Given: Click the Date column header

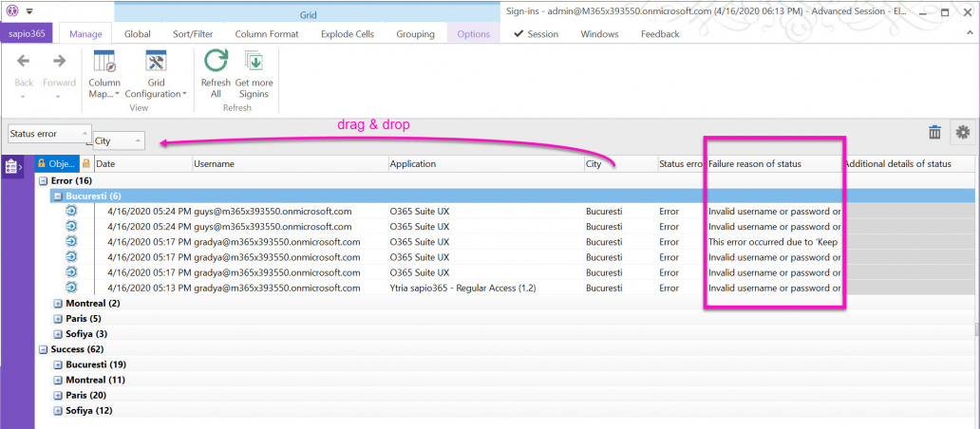Looking at the screenshot, I should coord(142,164).
